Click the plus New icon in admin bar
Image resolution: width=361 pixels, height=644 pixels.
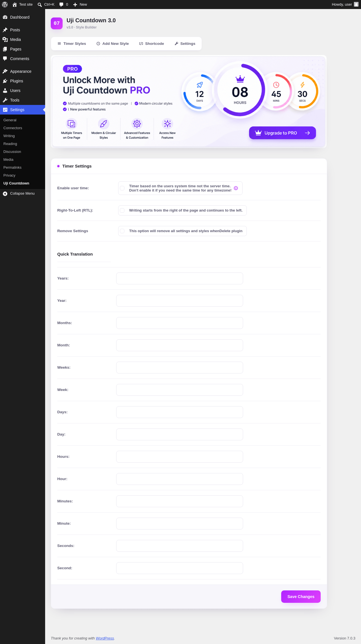[75, 5]
